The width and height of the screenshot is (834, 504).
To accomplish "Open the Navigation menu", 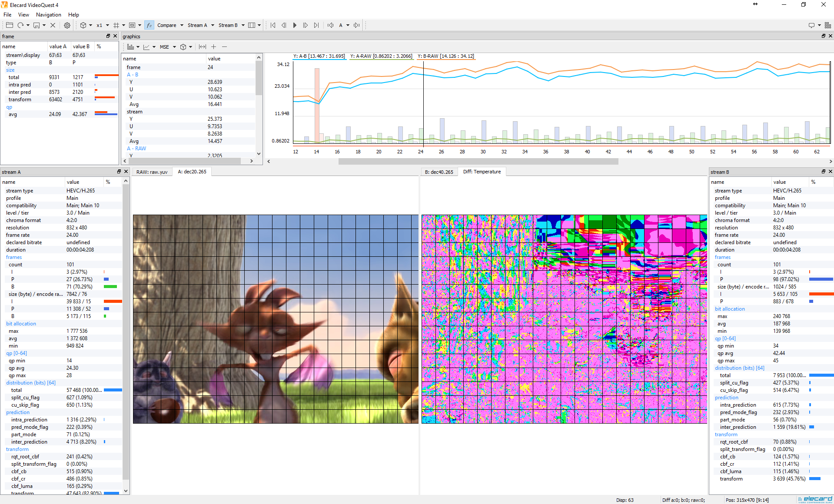I will (49, 15).
